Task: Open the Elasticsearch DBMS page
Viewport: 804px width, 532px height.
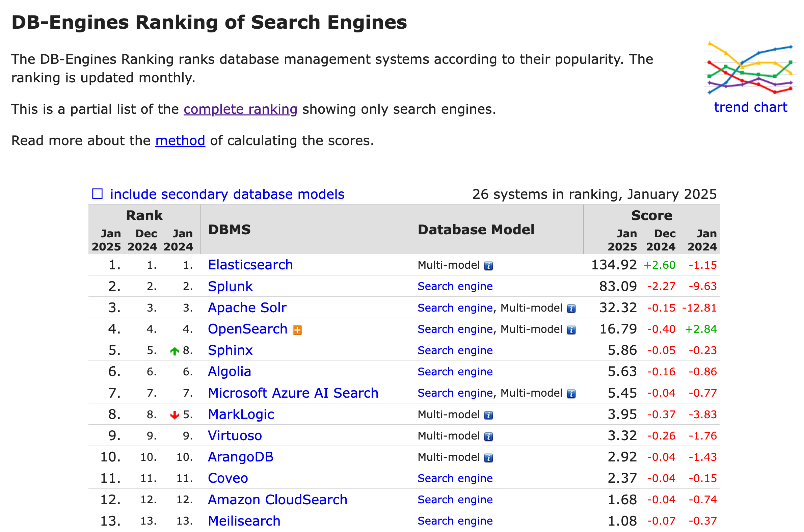Action: point(250,265)
